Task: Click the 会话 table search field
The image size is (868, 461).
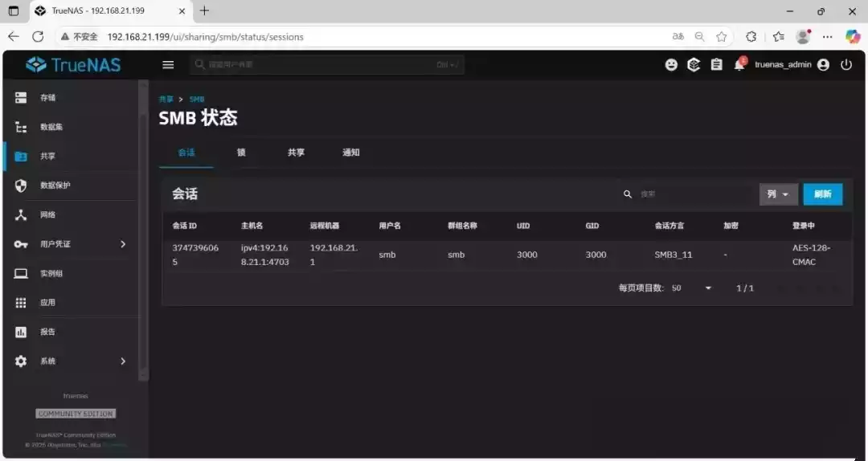Action: tap(686, 194)
